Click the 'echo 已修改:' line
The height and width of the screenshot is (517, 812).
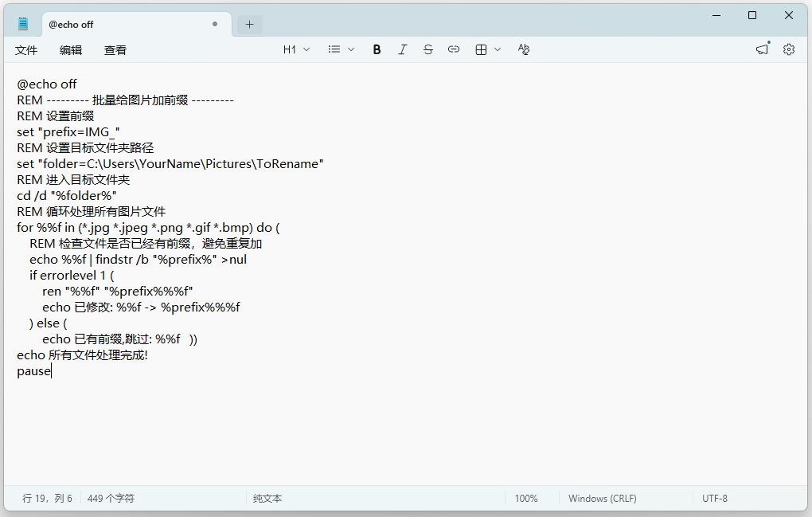[x=141, y=307]
